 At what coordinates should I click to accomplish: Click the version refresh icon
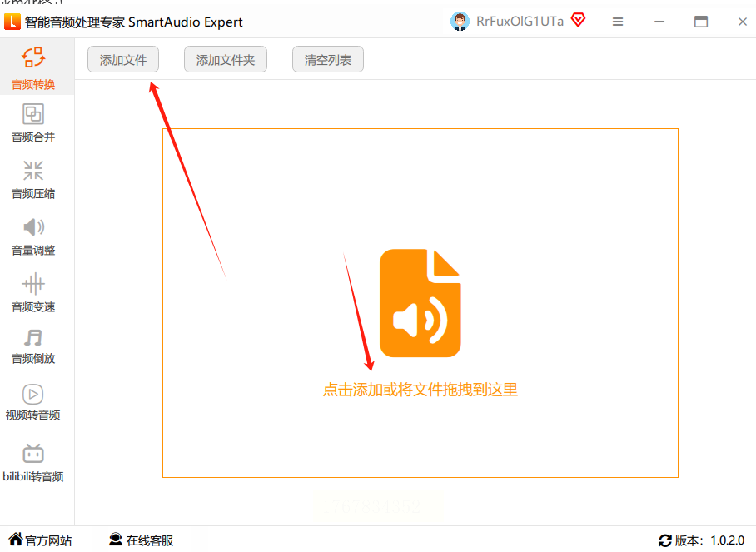tap(665, 540)
